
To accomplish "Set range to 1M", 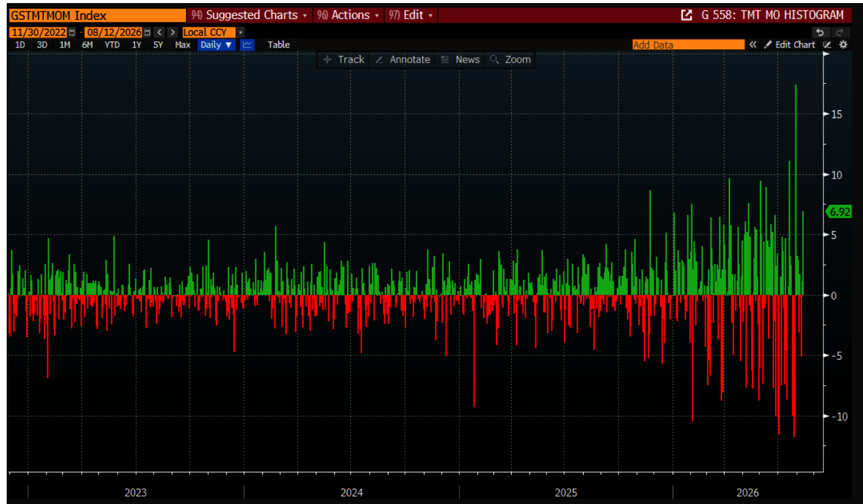I will [x=65, y=44].
